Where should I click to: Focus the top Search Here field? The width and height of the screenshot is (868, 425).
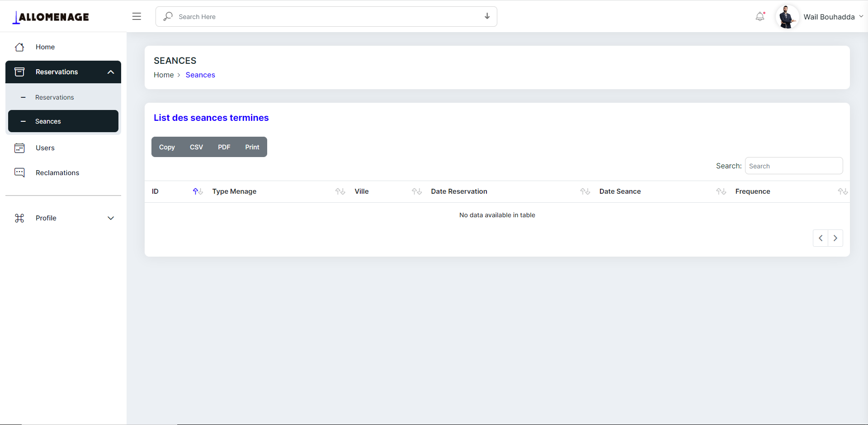326,16
